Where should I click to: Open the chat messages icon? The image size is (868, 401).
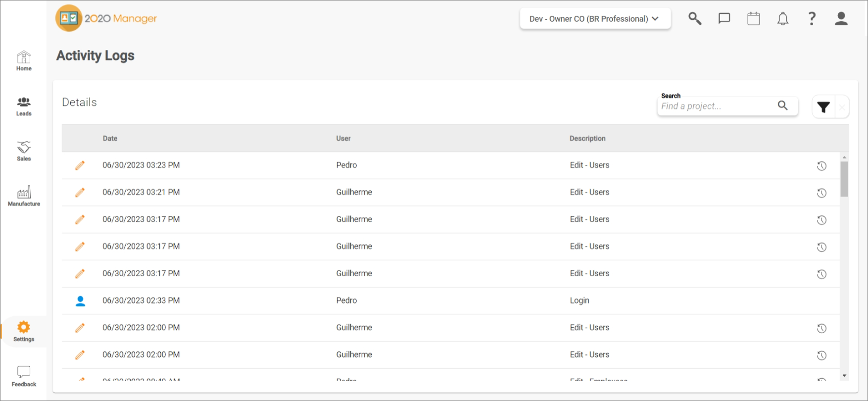point(724,19)
